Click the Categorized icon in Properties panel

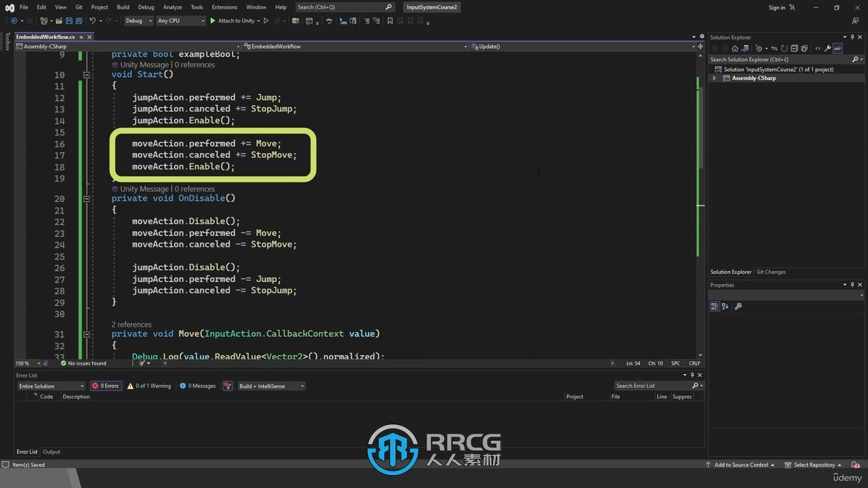tap(715, 306)
